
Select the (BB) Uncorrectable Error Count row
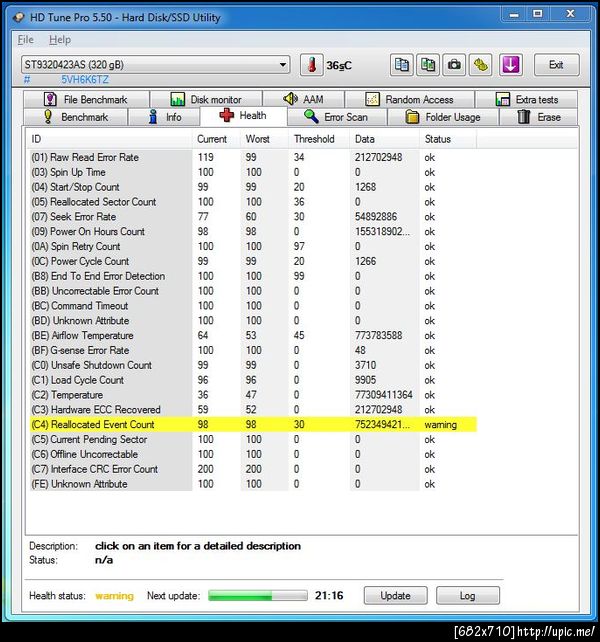point(253,291)
